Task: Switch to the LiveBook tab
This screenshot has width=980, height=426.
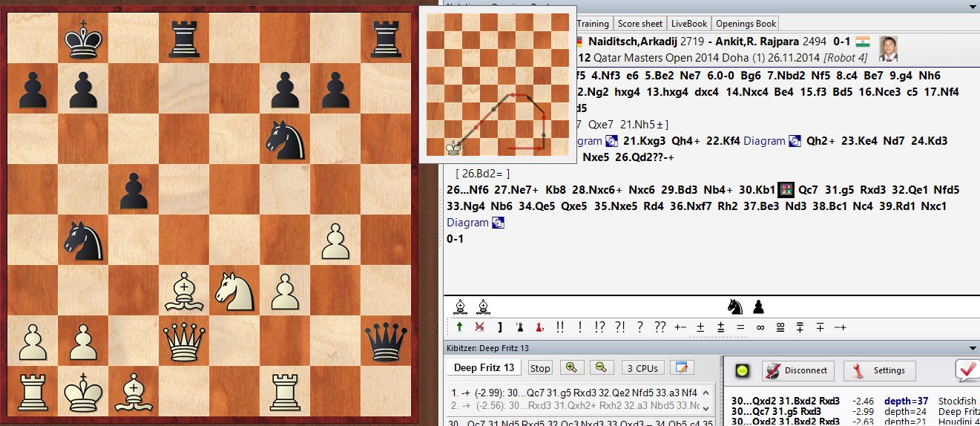Action: 689,24
